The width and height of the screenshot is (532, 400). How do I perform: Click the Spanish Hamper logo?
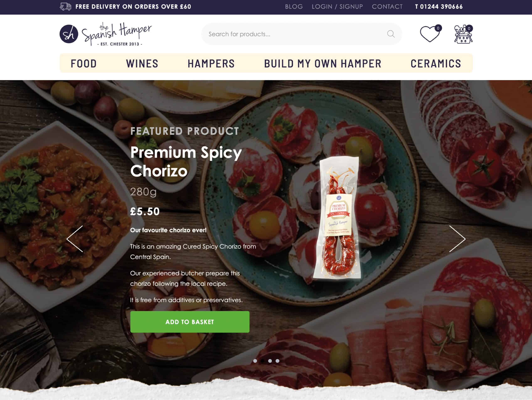tap(106, 34)
